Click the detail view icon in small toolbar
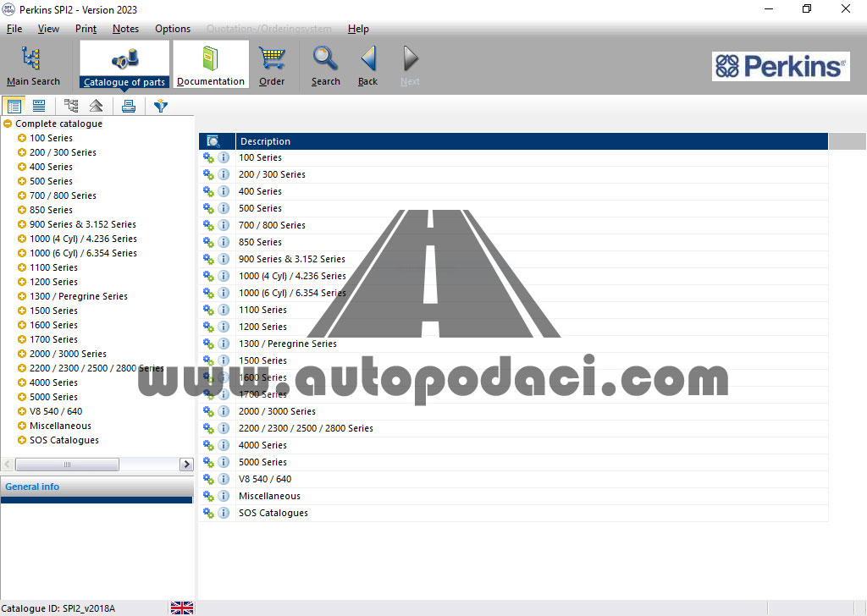 pyautogui.click(x=39, y=105)
